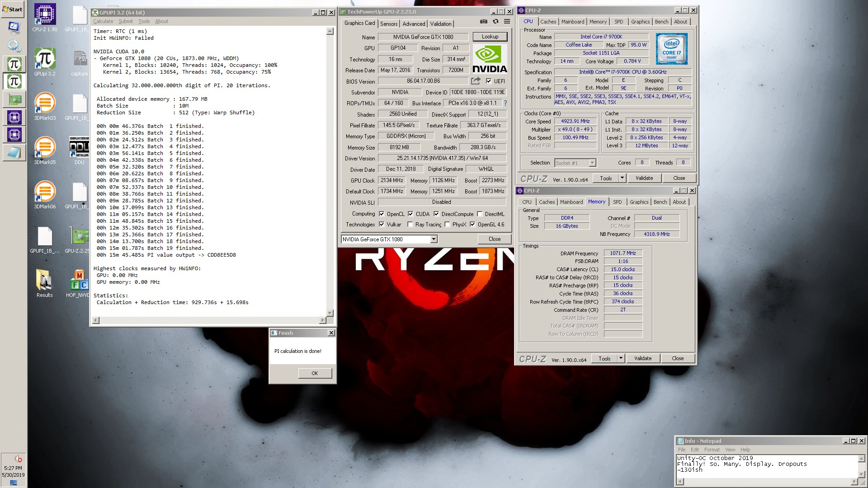Screen dimensions: 868x488
Task: Click Close in the lower CPU-Z window
Action: [x=678, y=358]
